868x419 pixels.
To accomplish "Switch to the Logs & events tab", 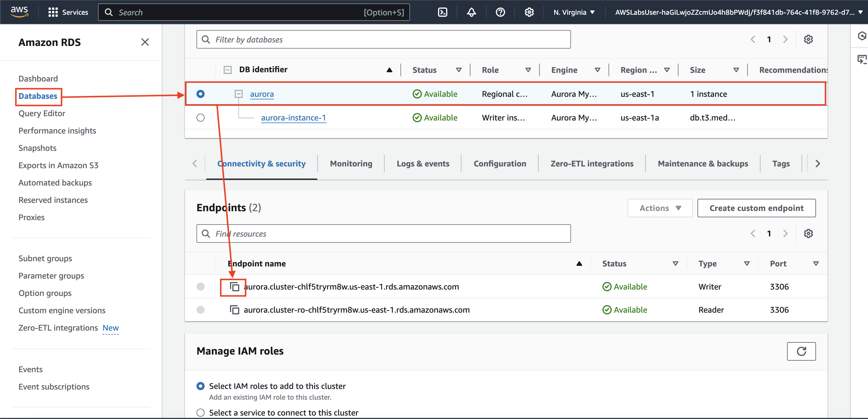I will (x=423, y=164).
